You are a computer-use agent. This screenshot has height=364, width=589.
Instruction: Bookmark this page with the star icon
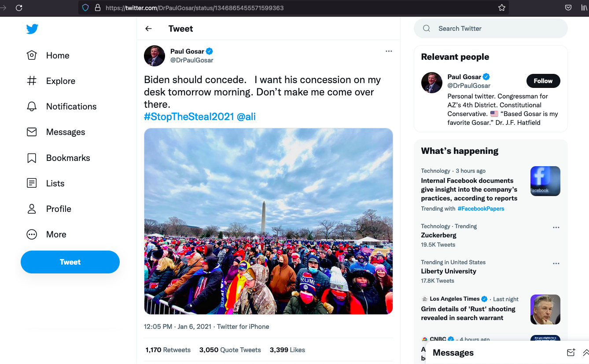pyautogui.click(x=501, y=7)
